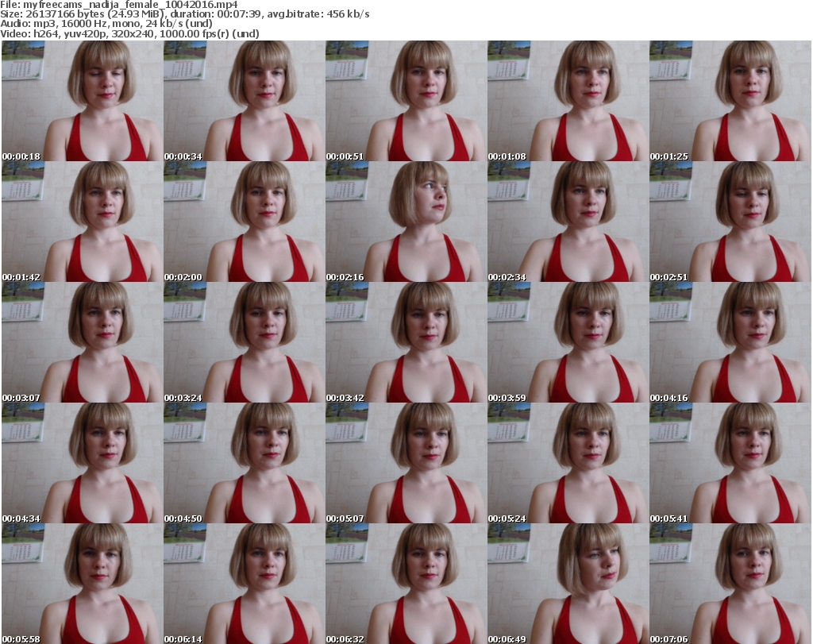Click the frame timestamped 00:05:41
This screenshot has width=813, height=644.
pos(730,463)
